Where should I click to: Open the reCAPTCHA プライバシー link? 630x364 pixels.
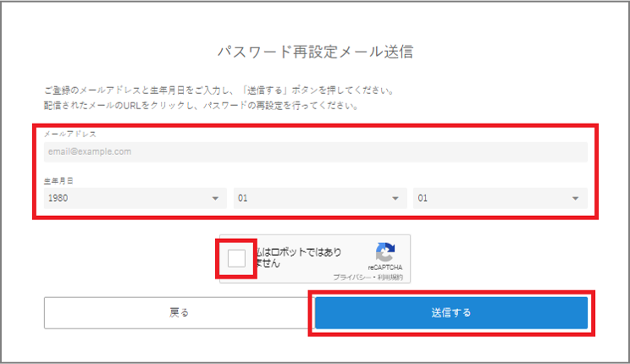[x=352, y=277]
